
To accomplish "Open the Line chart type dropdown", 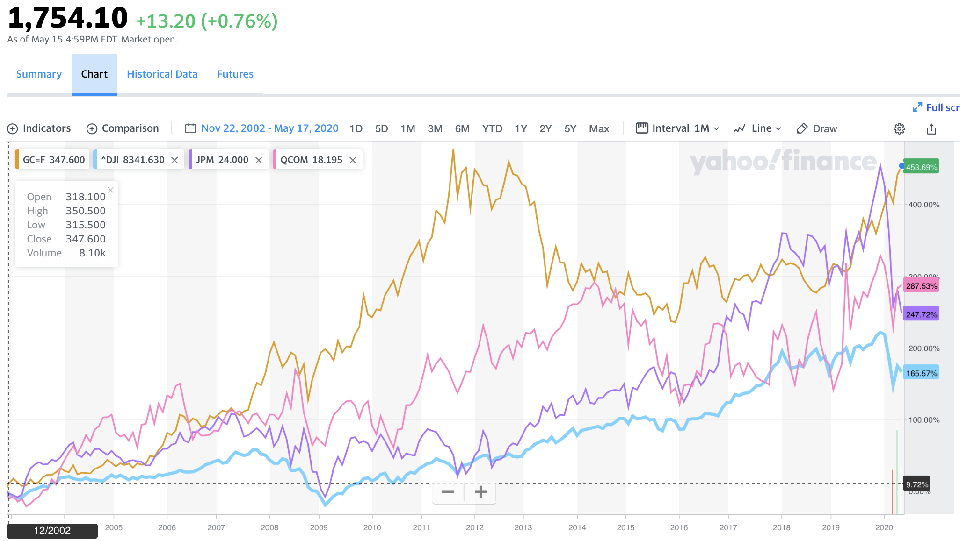I will pos(758,128).
